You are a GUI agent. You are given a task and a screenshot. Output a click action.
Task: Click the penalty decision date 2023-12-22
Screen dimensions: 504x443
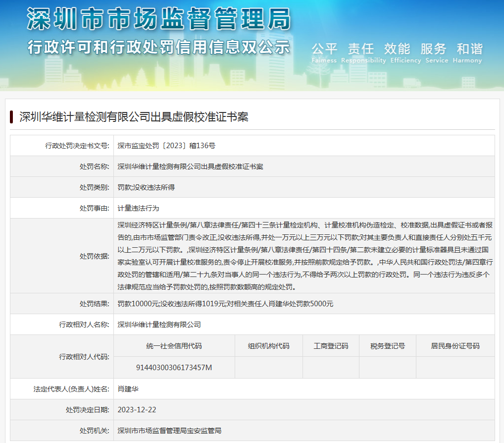pos(137,410)
